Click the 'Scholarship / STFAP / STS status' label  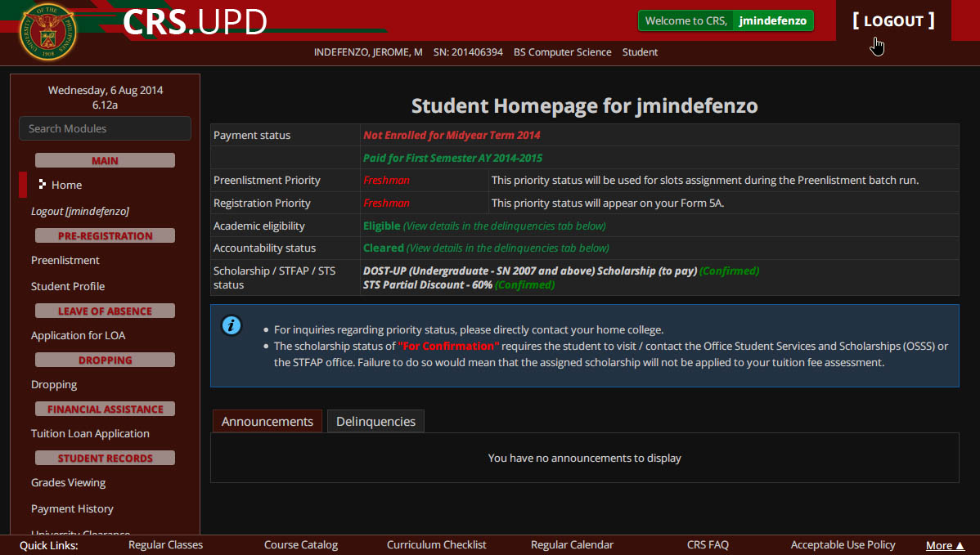(274, 278)
